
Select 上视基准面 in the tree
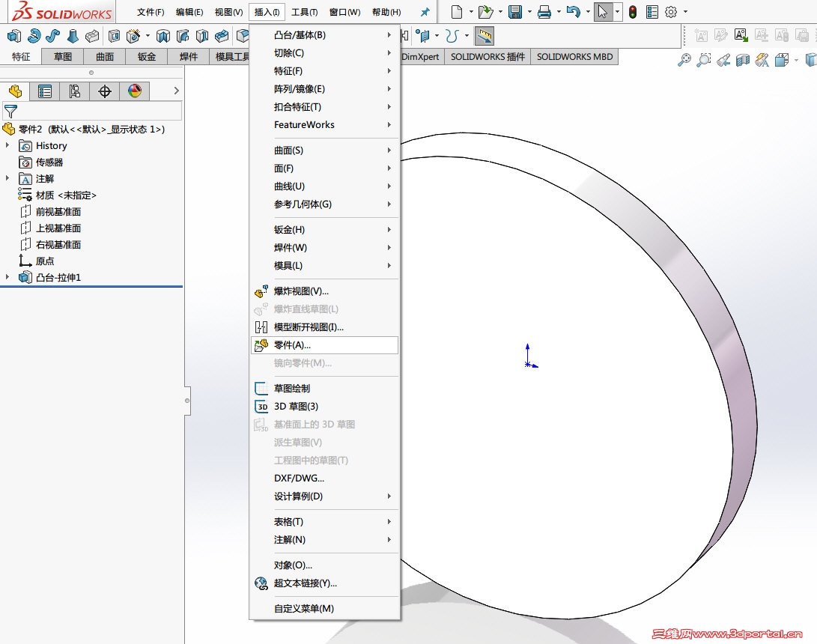point(58,228)
